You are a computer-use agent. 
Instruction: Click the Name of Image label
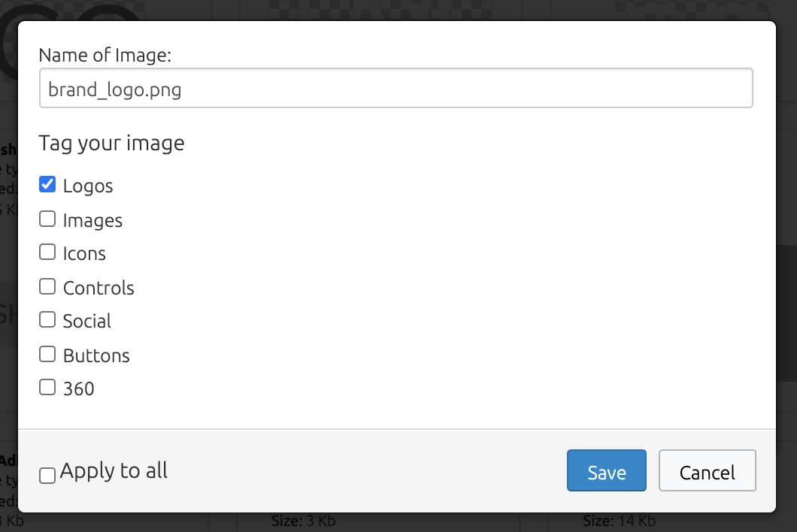[105, 55]
